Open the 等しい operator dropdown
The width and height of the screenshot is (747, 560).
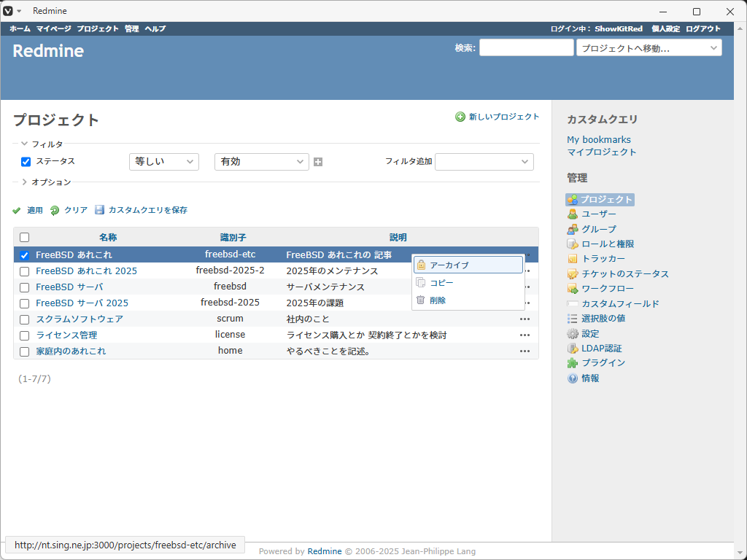(x=164, y=162)
